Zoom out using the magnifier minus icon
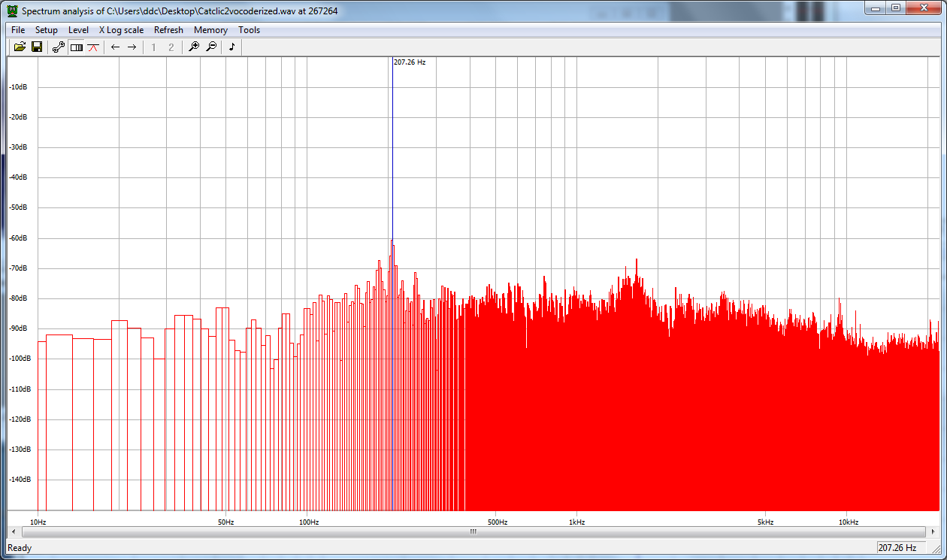The height and width of the screenshot is (560, 947). pyautogui.click(x=211, y=47)
